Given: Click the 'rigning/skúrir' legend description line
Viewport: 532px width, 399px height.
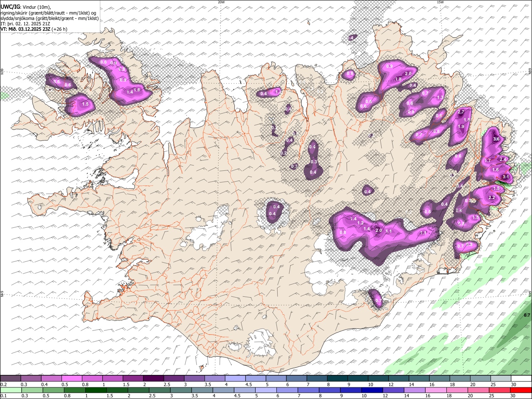Looking at the screenshot, I should coord(48,12).
